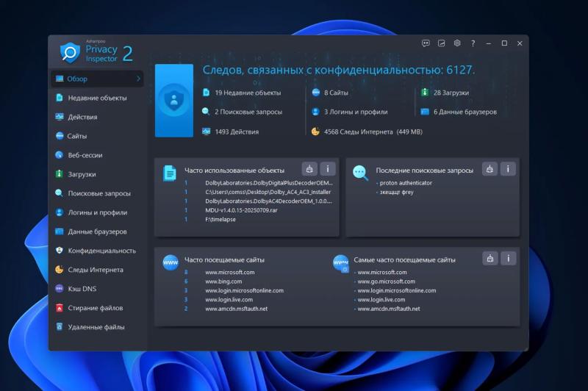The width and height of the screenshot is (588, 391).
Task: Select the зкещщт фгеу search query
Action: (396, 192)
